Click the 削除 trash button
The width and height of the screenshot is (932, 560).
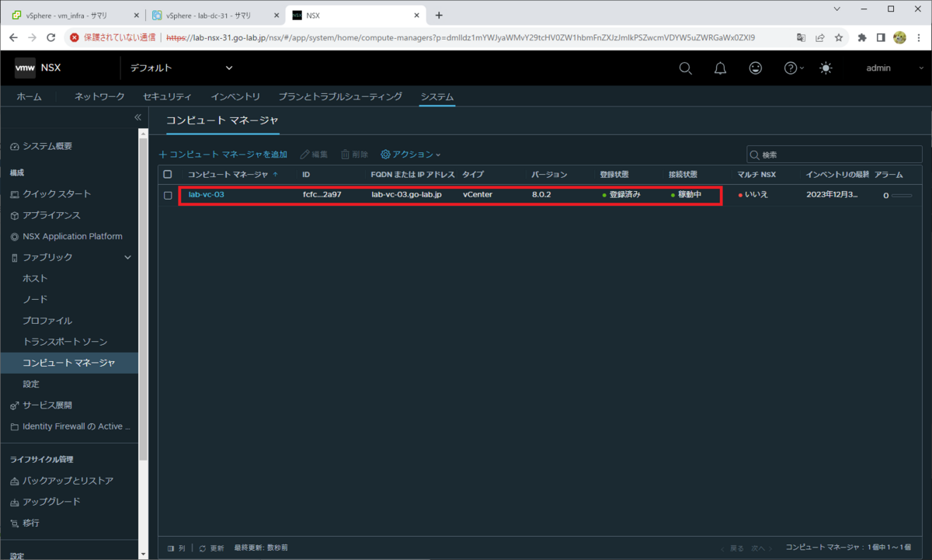click(354, 155)
